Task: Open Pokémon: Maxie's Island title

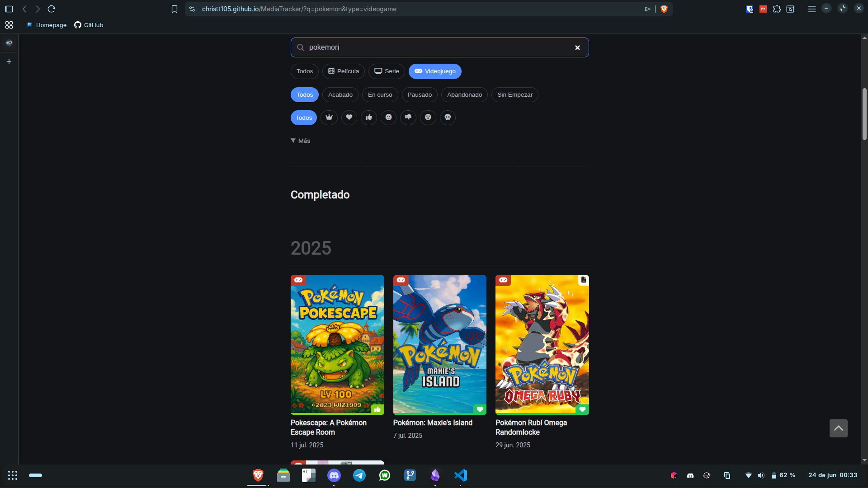Action: tap(433, 423)
